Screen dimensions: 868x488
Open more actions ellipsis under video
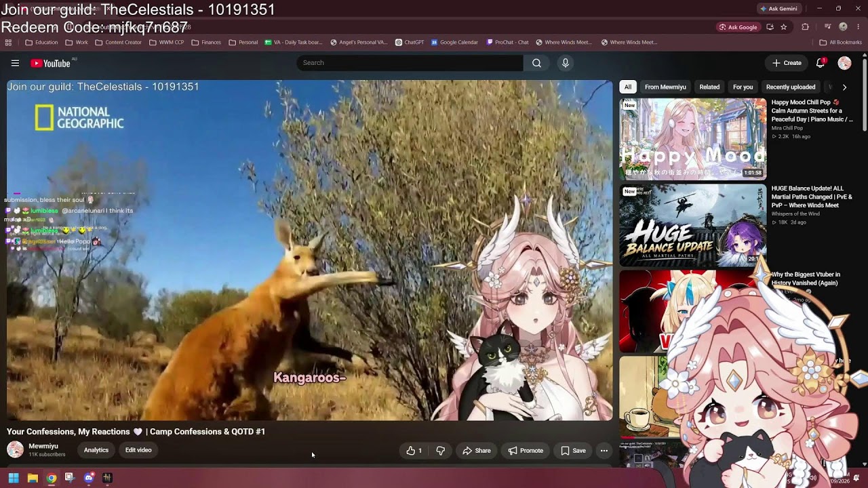click(604, 451)
